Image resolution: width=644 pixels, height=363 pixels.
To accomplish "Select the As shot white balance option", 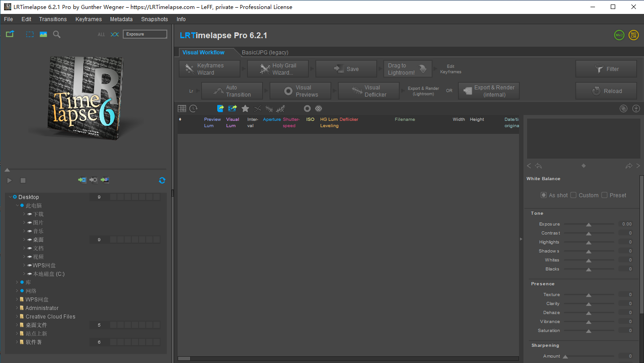I will tap(544, 195).
